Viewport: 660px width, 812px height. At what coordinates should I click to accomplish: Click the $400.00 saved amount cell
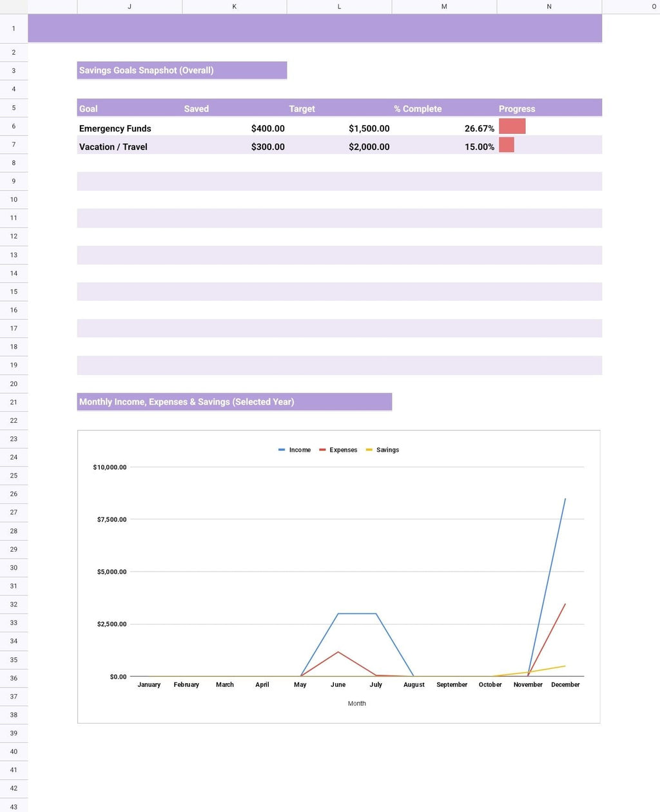267,128
